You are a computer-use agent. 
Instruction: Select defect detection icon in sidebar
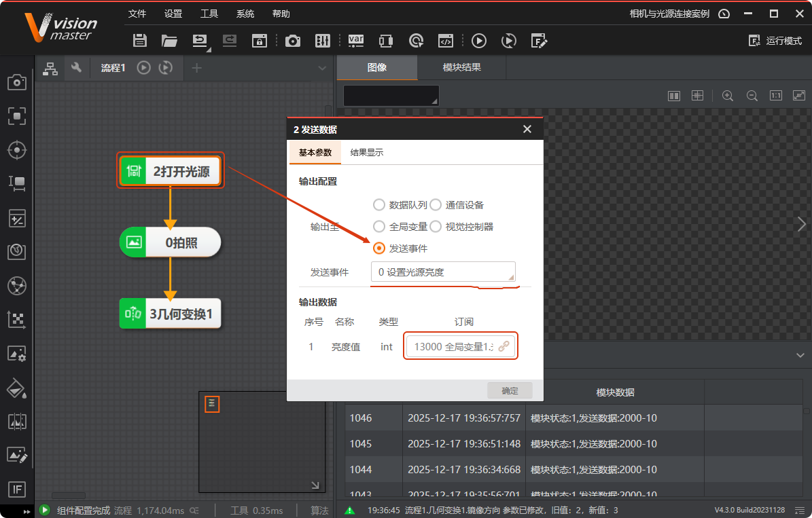pos(16,422)
